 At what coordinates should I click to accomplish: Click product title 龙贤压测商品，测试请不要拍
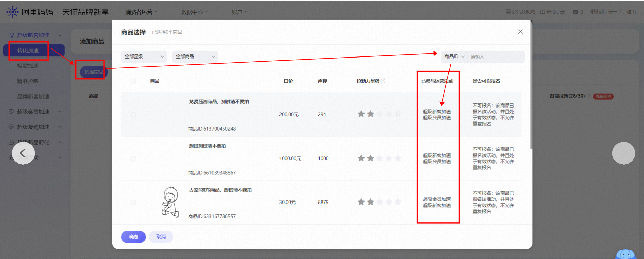tap(219, 102)
